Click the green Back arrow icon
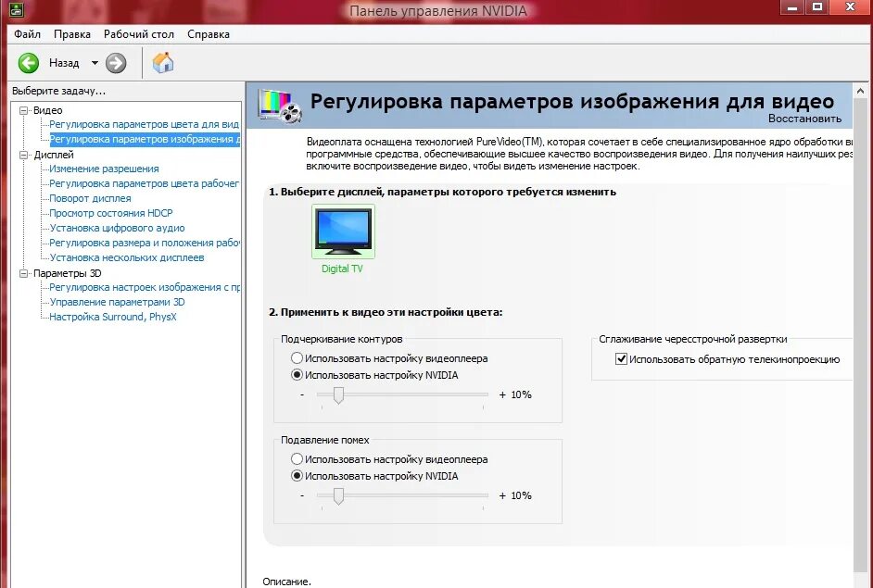873x588 pixels. pos(29,63)
